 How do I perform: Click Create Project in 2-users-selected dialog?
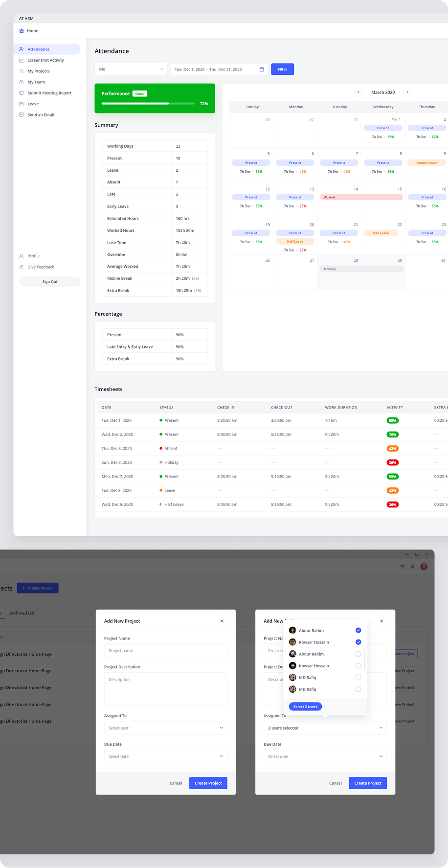pos(368,783)
